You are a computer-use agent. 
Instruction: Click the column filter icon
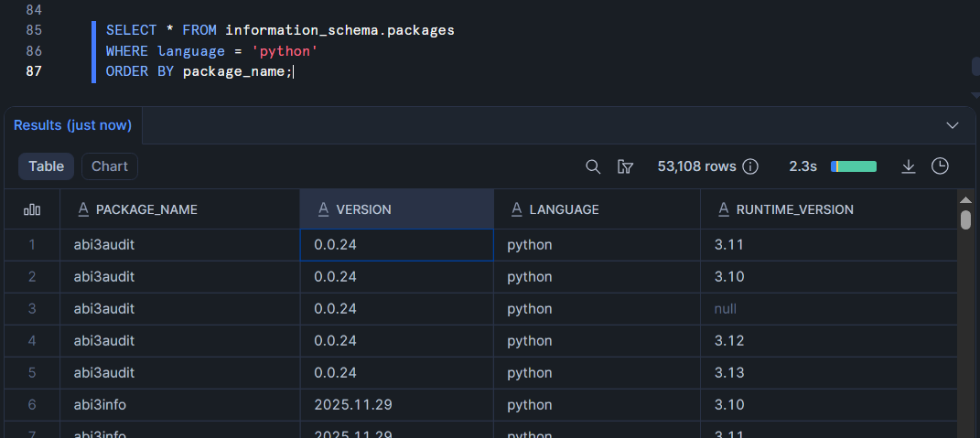click(x=626, y=166)
